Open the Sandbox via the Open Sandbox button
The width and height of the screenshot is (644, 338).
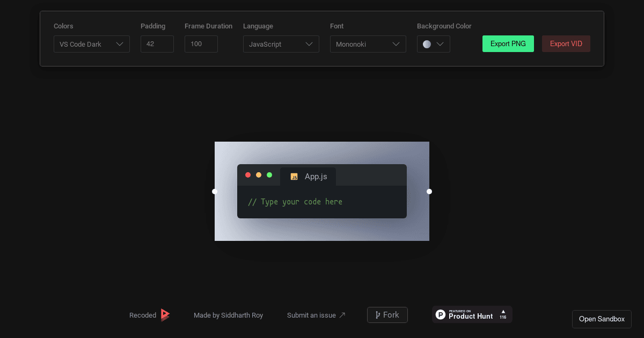(x=602, y=319)
